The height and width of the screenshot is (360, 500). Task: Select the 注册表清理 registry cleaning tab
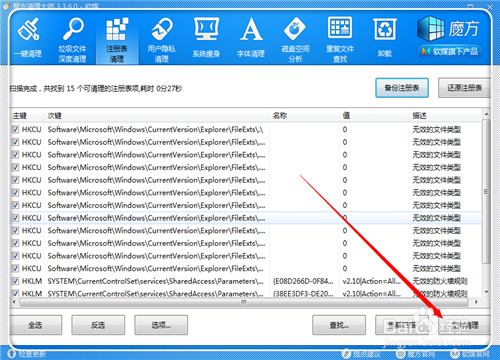tap(117, 40)
